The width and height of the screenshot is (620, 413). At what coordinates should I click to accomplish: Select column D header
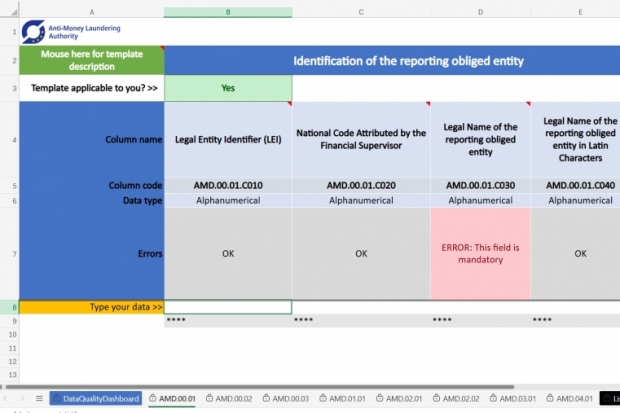click(480, 12)
